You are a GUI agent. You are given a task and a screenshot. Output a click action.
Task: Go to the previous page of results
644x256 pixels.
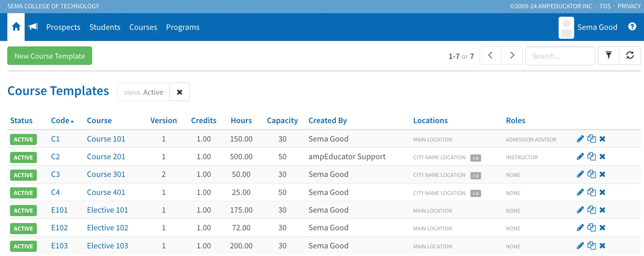490,56
